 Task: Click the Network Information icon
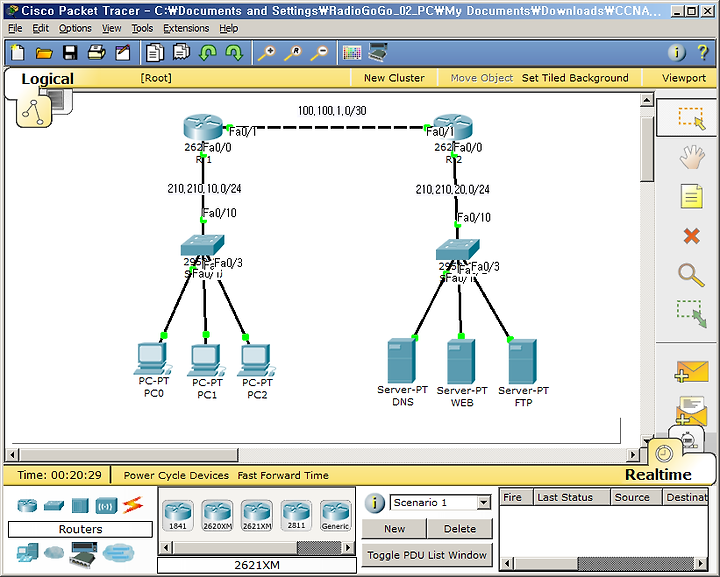click(x=676, y=52)
